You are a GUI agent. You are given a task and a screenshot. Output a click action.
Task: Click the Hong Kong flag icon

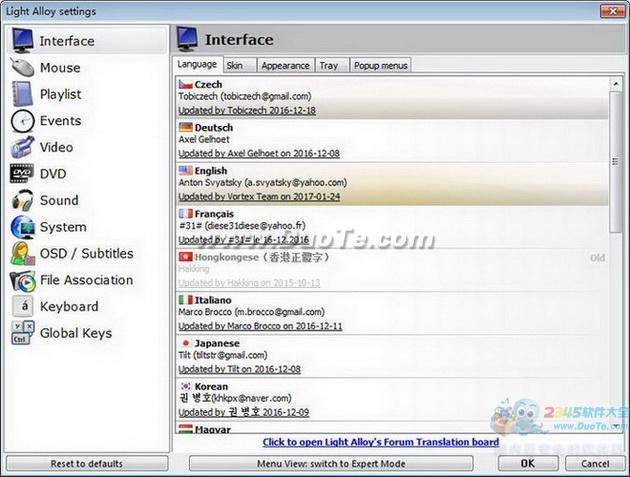185,257
